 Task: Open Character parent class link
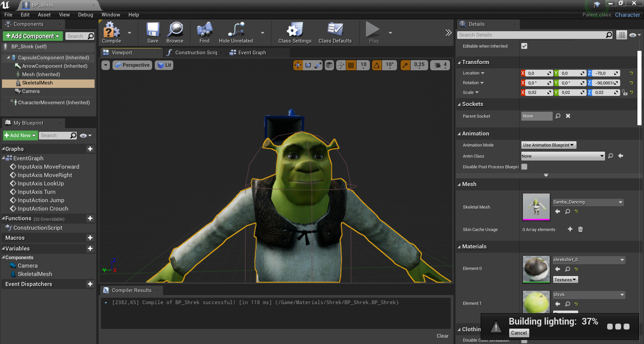pyautogui.click(x=627, y=15)
